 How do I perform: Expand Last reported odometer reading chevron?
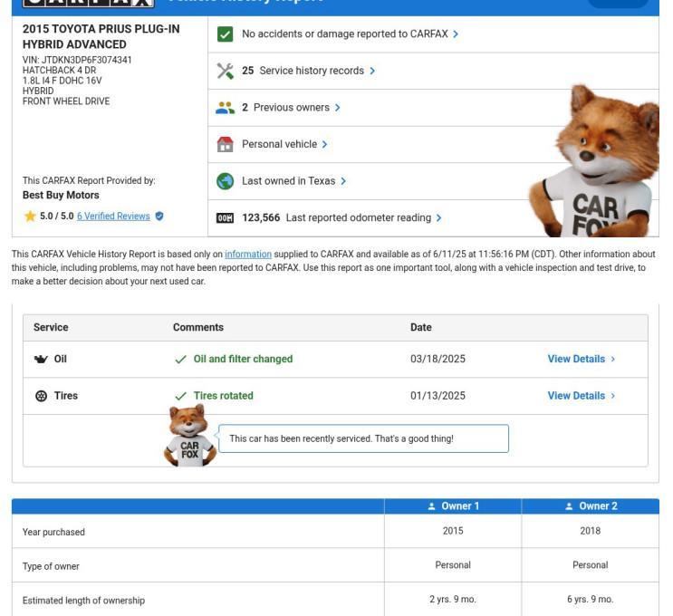(438, 218)
